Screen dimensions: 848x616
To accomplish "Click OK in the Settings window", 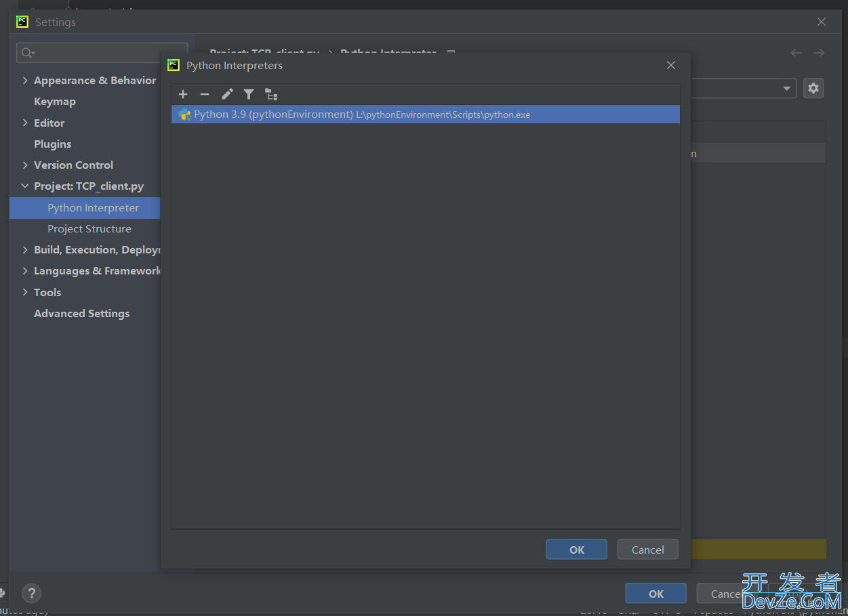I will [656, 594].
